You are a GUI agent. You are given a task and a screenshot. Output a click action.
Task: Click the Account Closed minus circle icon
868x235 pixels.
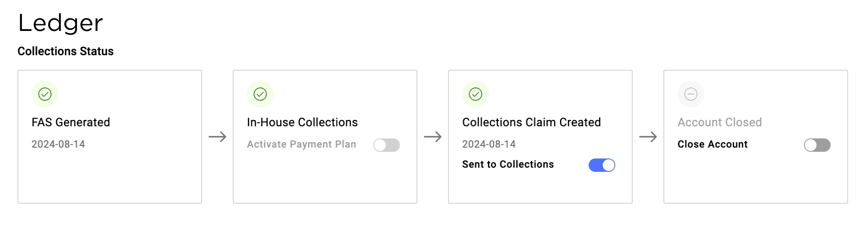pos(691,94)
